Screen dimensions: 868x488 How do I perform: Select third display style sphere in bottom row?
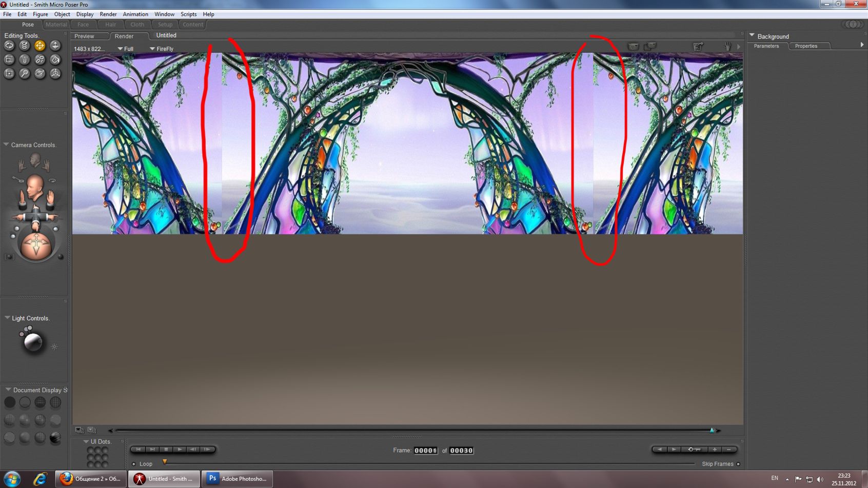tap(40, 438)
